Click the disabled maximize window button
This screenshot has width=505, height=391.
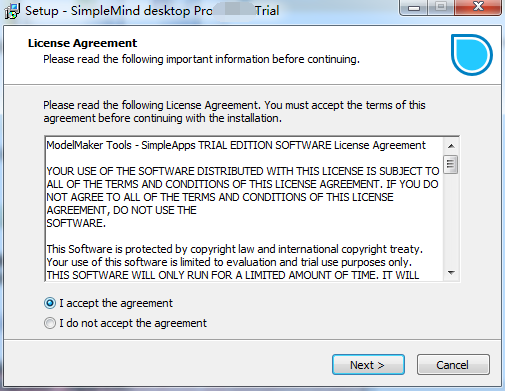441,7
